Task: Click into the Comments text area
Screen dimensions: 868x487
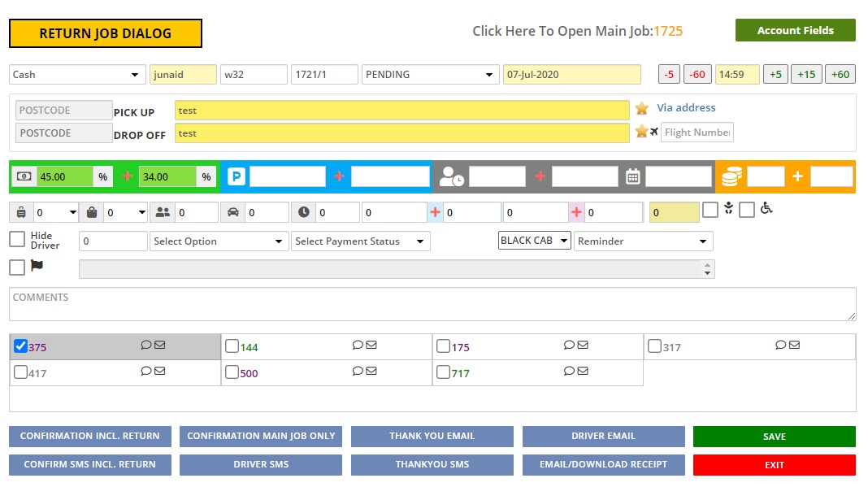Action: 432,304
